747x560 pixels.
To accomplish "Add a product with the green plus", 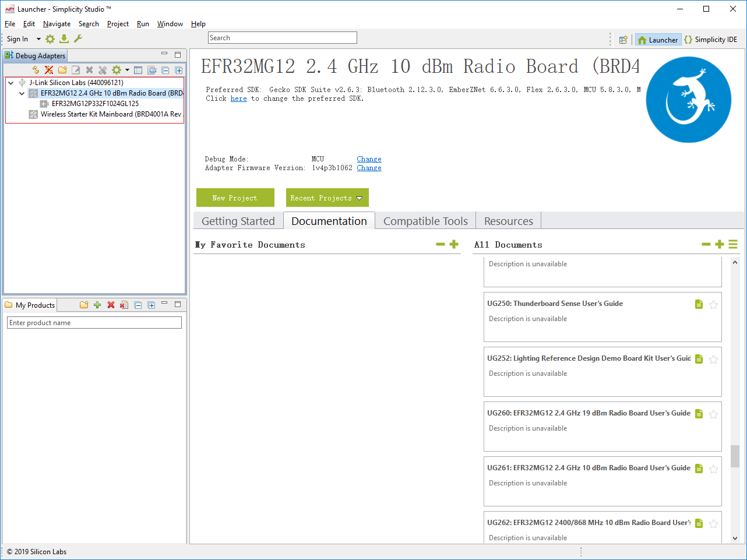I will click(97, 305).
